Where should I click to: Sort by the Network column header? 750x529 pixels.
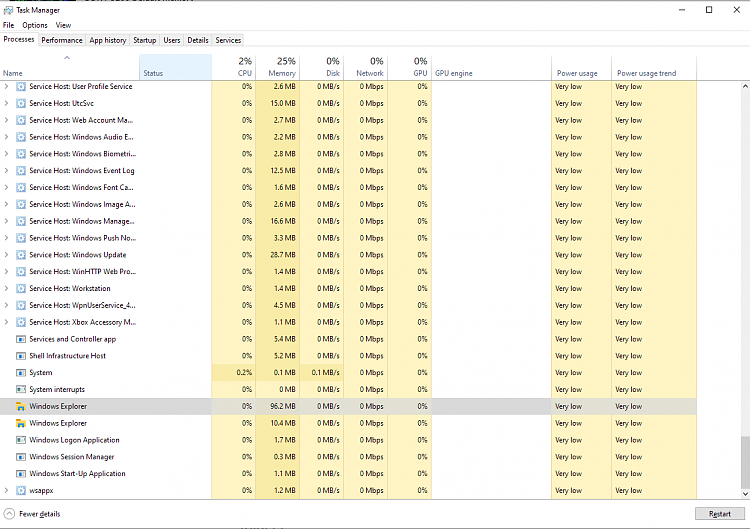[x=366, y=67]
